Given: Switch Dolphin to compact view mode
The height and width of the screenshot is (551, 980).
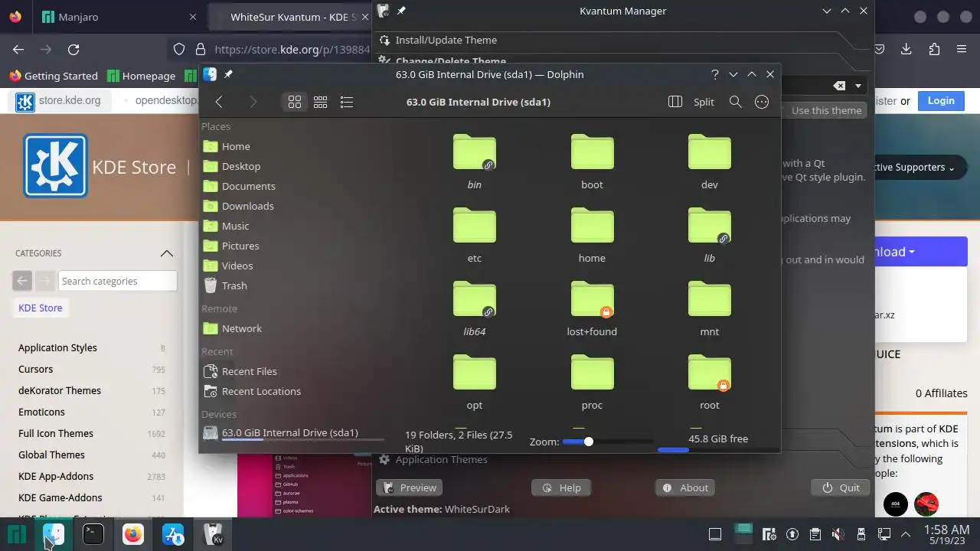Looking at the screenshot, I should click(x=321, y=102).
